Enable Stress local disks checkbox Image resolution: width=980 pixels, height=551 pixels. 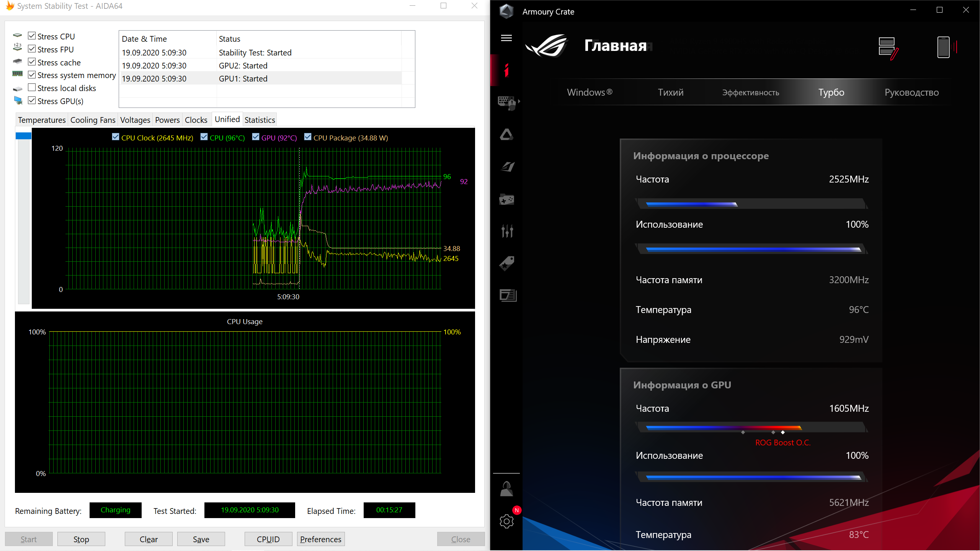(32, 88)
